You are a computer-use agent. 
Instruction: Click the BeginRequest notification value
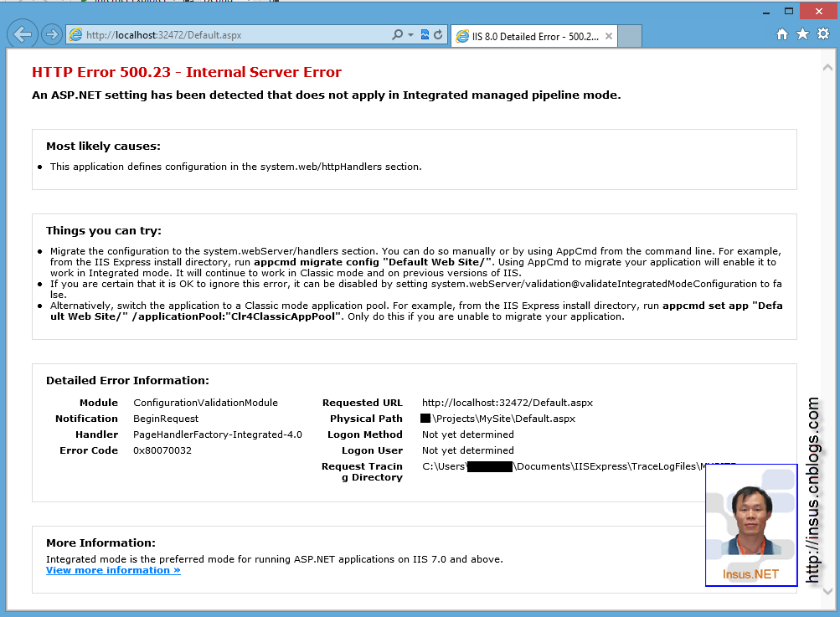(166, 419)
